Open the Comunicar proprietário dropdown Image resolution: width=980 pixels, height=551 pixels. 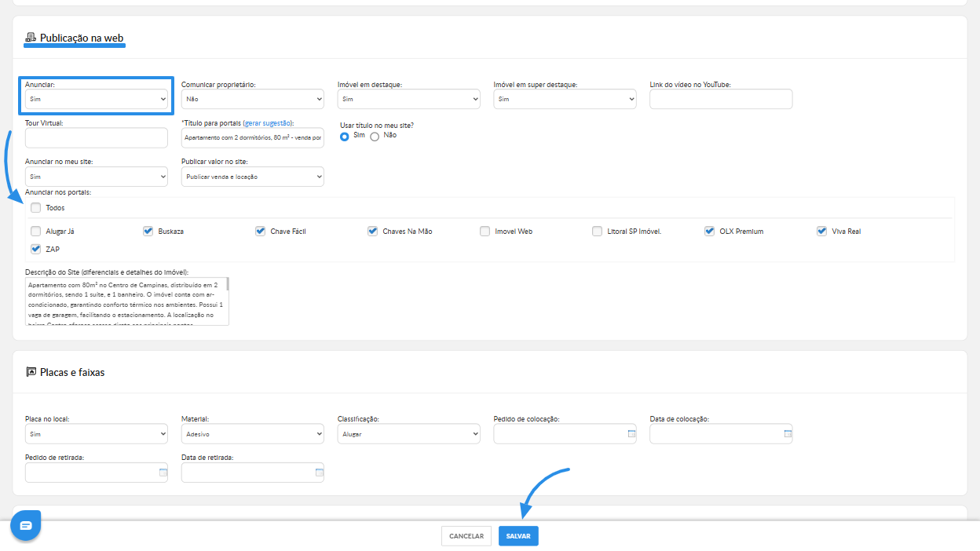pyautogui.click(x=253, y=99)
